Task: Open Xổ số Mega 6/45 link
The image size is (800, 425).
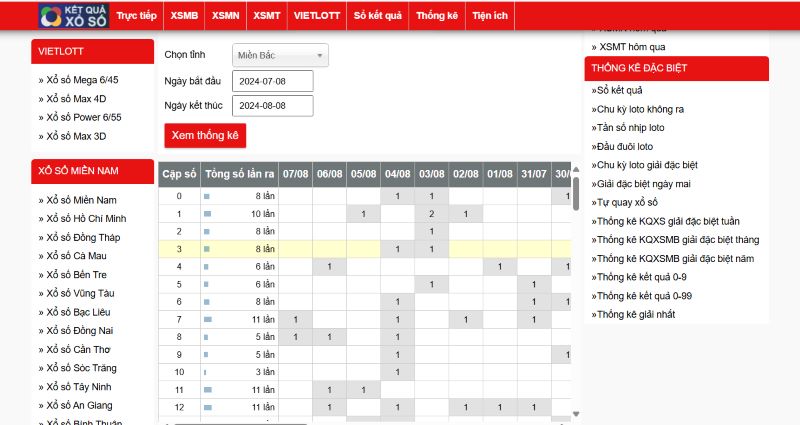Action: (82, 79)
